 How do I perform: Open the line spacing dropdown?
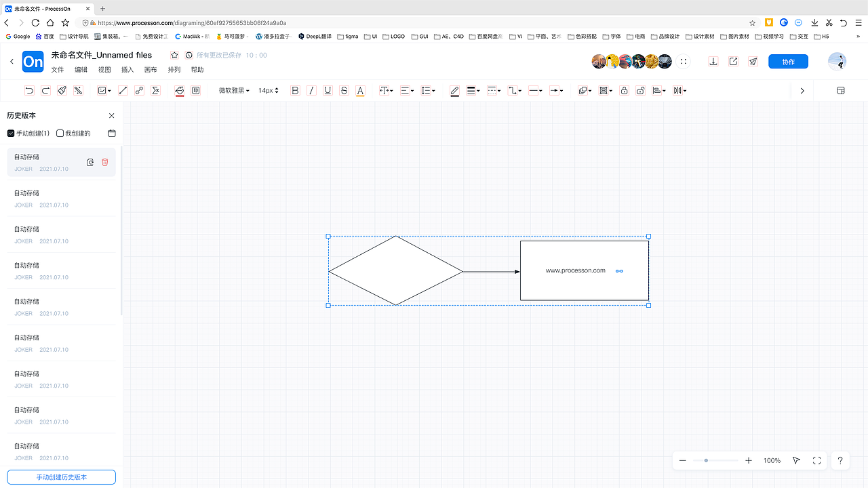[428, 90]
